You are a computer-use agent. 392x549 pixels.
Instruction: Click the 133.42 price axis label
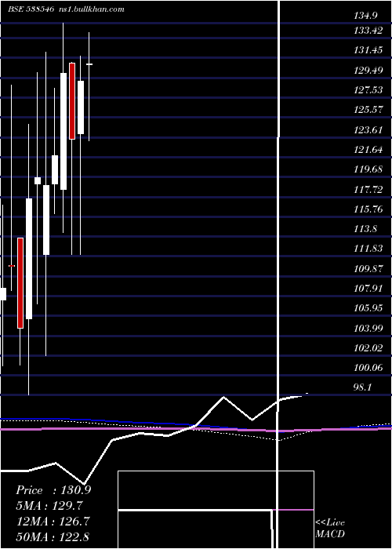click(x=368, y=31)
